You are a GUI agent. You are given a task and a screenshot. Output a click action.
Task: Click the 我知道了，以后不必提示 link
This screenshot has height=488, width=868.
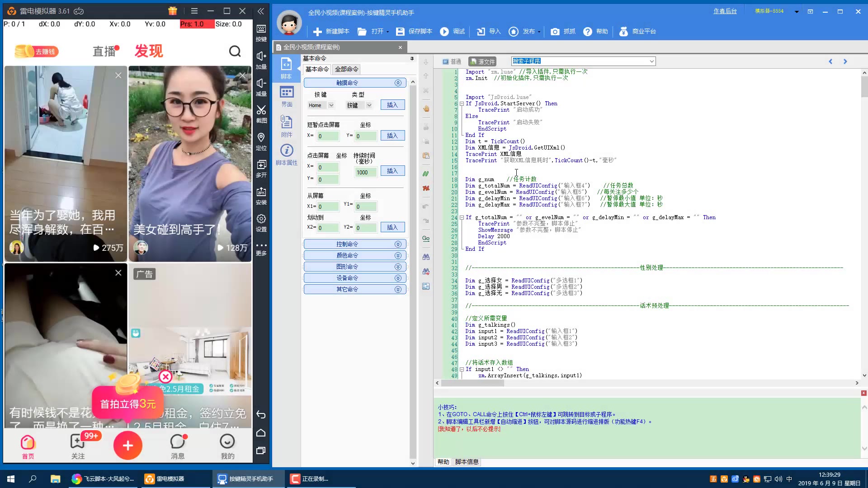(x=469, y=429)
